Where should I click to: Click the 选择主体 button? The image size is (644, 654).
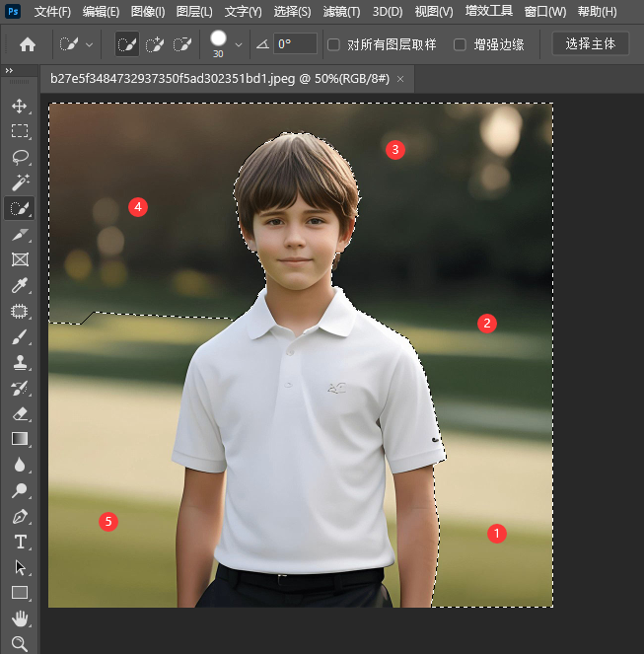point(590,43)
